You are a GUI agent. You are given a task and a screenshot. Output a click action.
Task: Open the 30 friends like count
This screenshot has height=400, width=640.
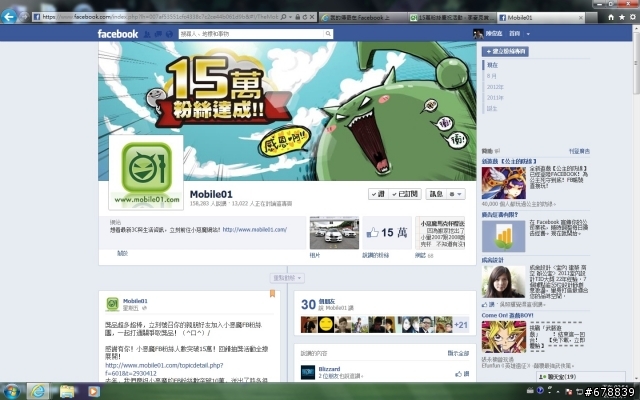pyautogui.click(x=308, y=304)
